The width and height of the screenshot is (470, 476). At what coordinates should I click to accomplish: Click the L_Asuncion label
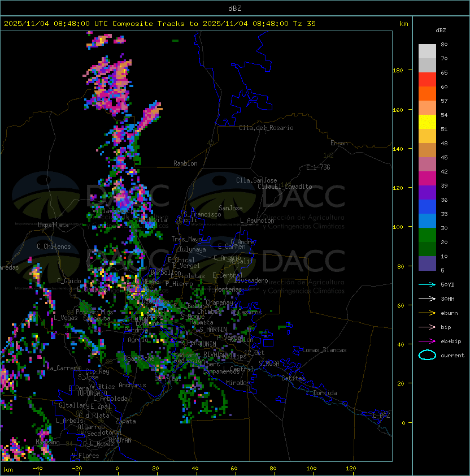[x=257, y=220]
